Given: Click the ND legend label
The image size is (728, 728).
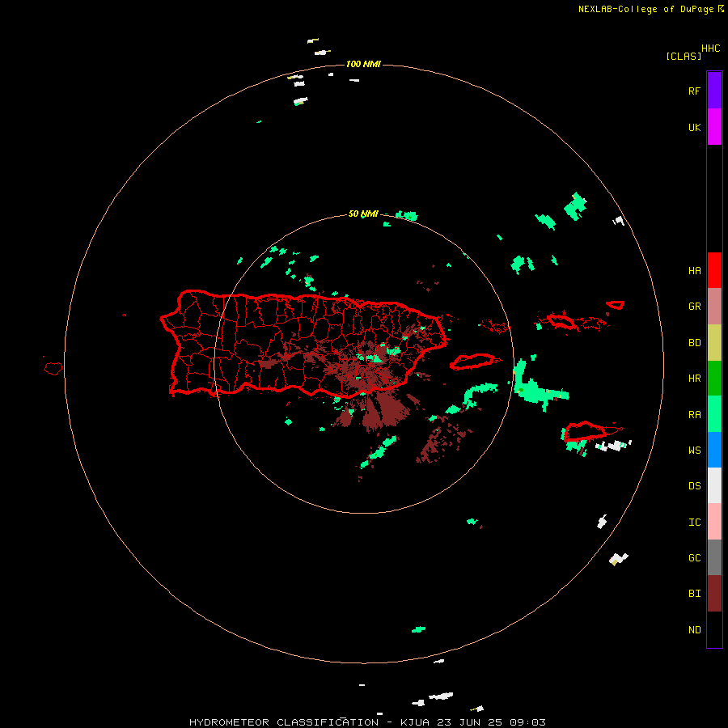Looking at the screenshot, I should click(694, 630).
